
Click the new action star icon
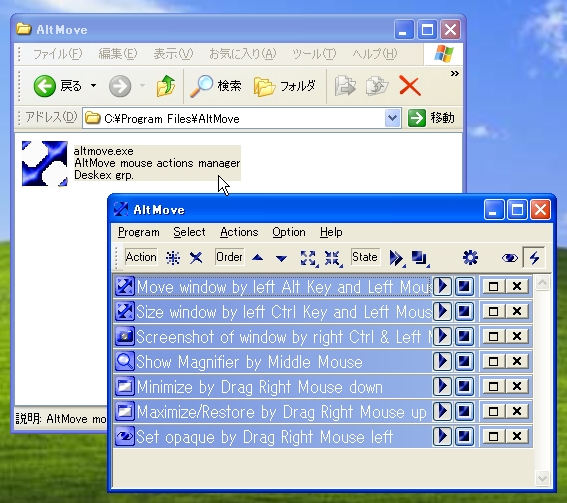click(x=173, y=258)
